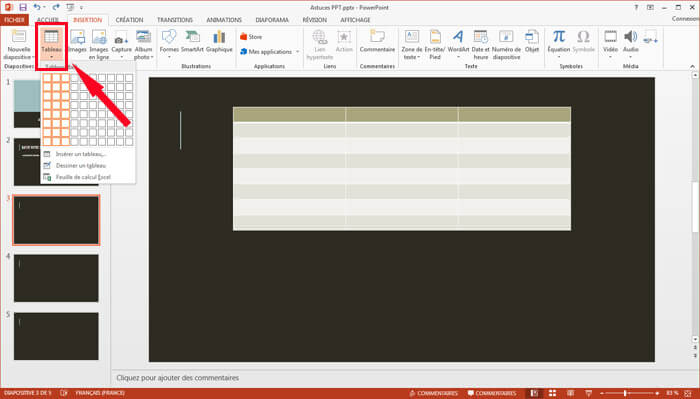Insert a Graphique chart
The image size is (700, 399).
[x=219, y=42]
